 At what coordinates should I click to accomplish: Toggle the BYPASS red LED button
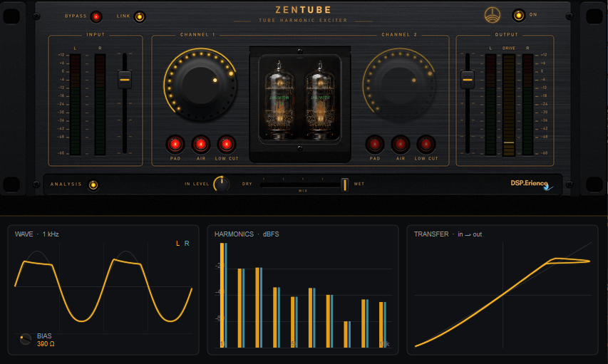(96, 16)
